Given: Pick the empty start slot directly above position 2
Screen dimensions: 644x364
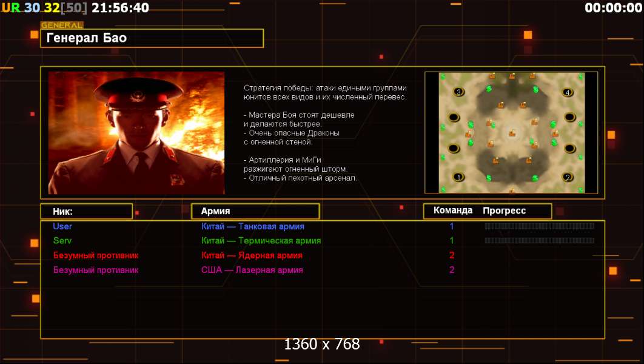Looking at the screenshot, I should [569, 148].
